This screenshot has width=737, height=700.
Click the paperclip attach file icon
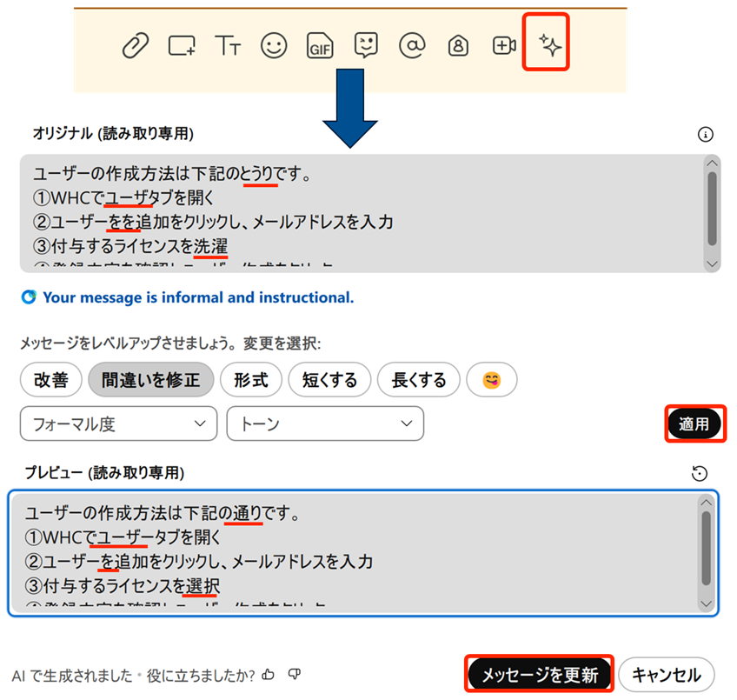[135, 46]
